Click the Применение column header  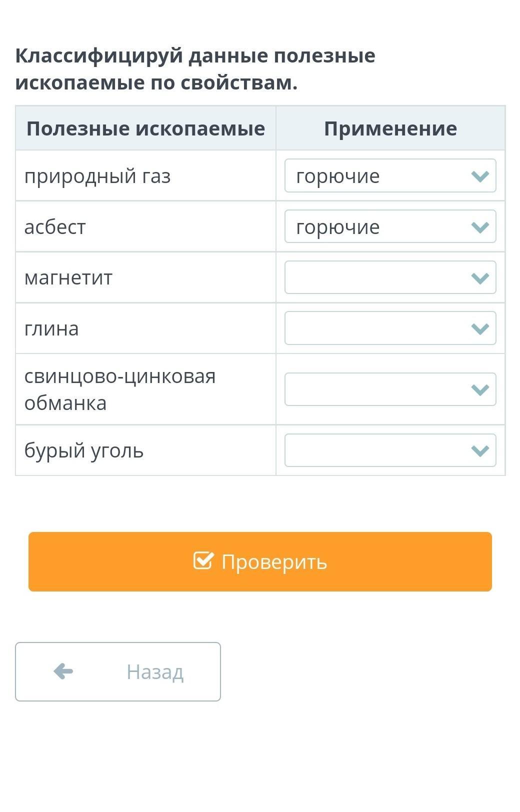pos(390,128)
